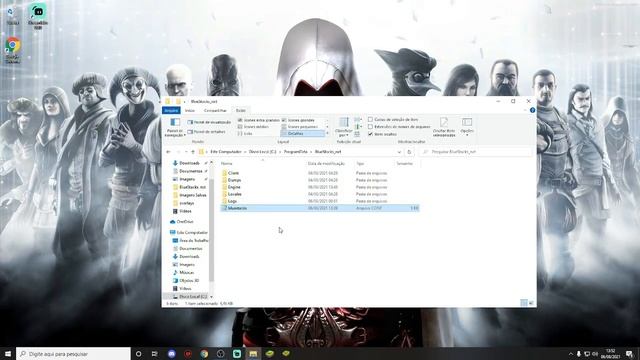The image size is (640, 360).
Task: Enable Extensões de nomes de arquivos
Action: 399,127
